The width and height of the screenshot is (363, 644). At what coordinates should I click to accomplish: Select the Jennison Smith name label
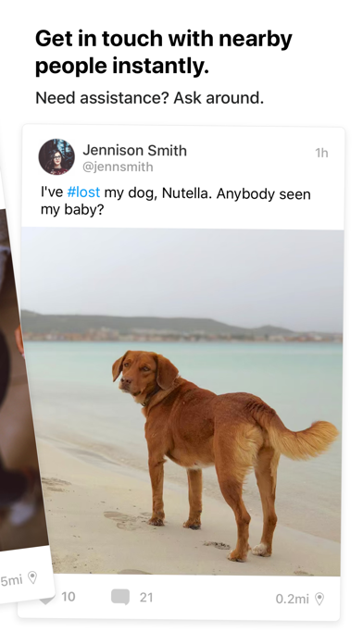click(134, 150)
